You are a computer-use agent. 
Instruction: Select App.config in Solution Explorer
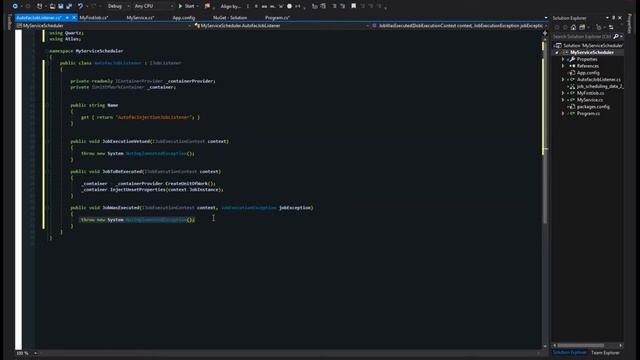pos(588,73)
